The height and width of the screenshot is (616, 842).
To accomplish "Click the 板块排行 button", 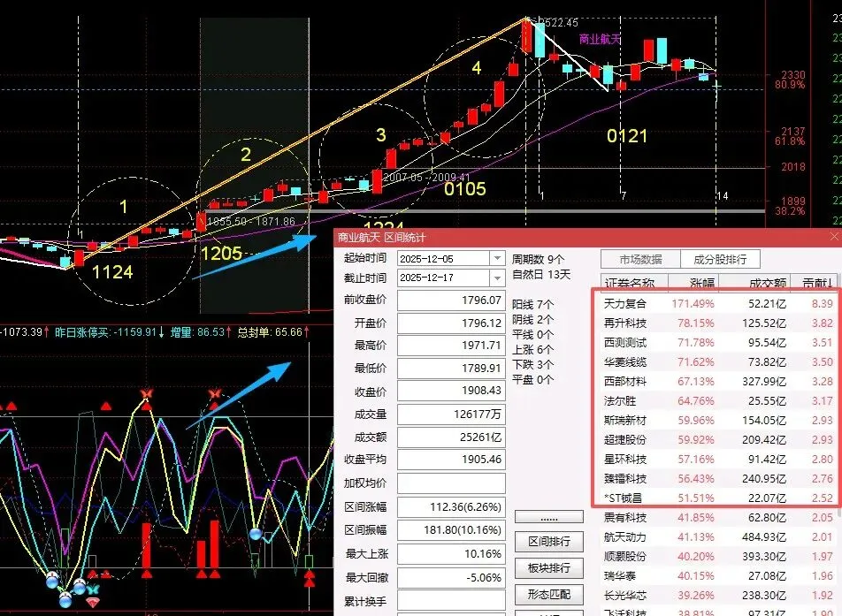I will [x=548, y=567].
